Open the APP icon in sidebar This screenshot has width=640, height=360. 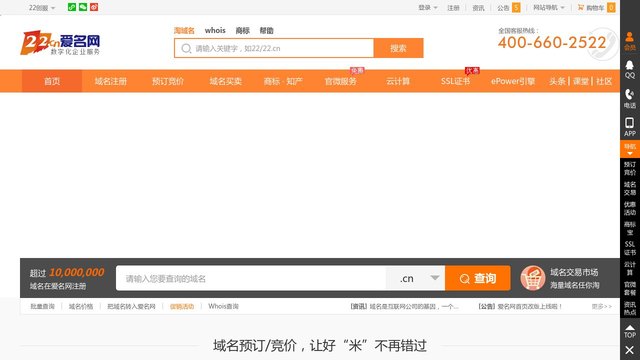(630, 127)
